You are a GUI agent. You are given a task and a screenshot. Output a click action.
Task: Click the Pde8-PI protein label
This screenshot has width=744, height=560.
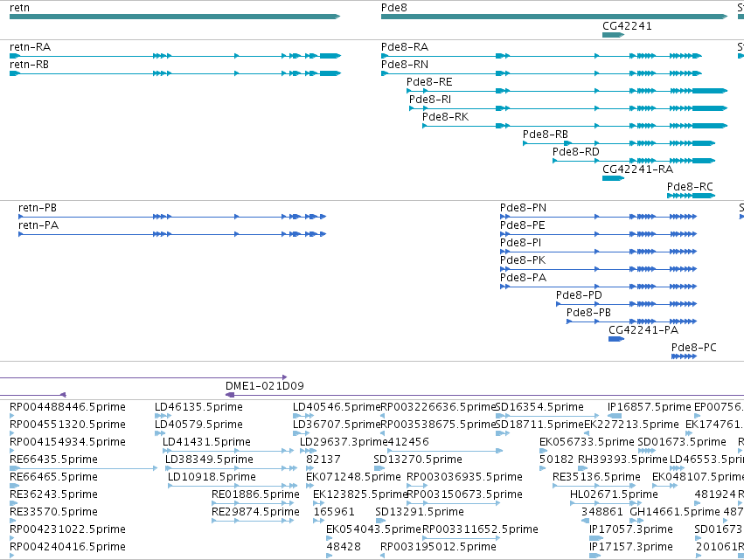(x=520, y=243)
